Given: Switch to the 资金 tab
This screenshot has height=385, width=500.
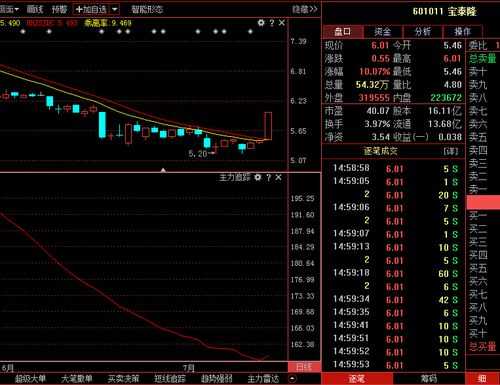Looking at the screenshot, I should (383, 32).
